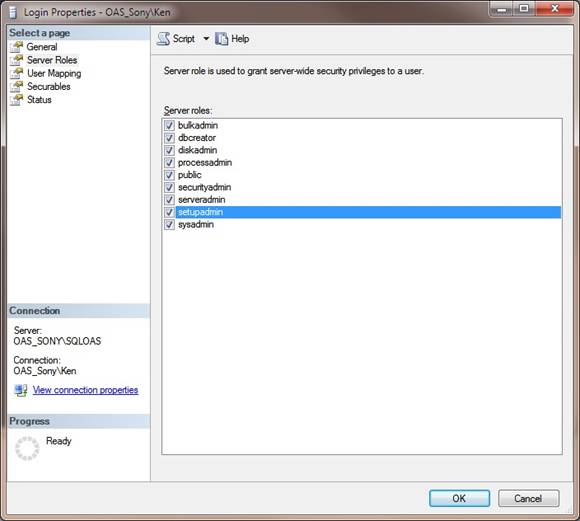Select the serveradmin role name
Screen dimensions: 580x521
point(202,200)
